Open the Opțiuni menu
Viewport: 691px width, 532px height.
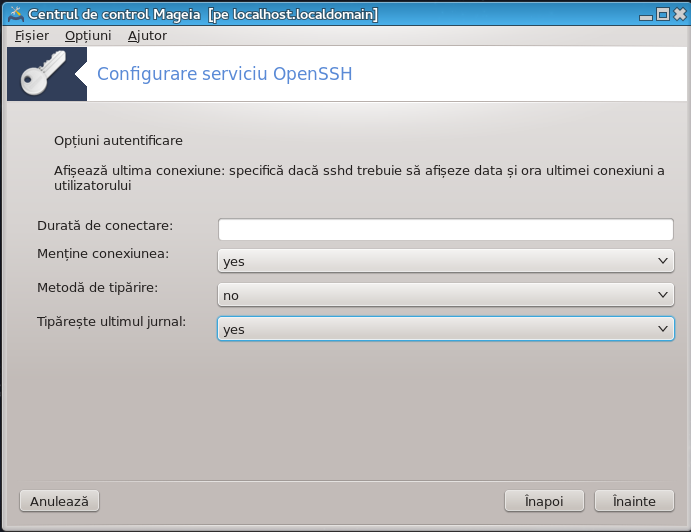point(88,36)
